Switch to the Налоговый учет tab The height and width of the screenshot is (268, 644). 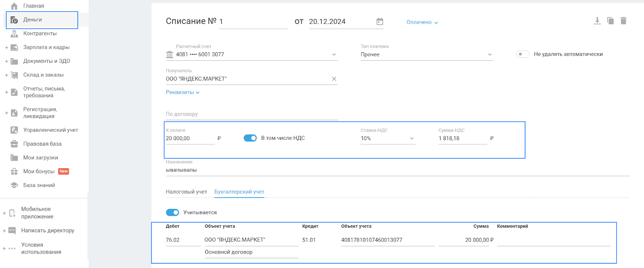(x=186, y=192)
